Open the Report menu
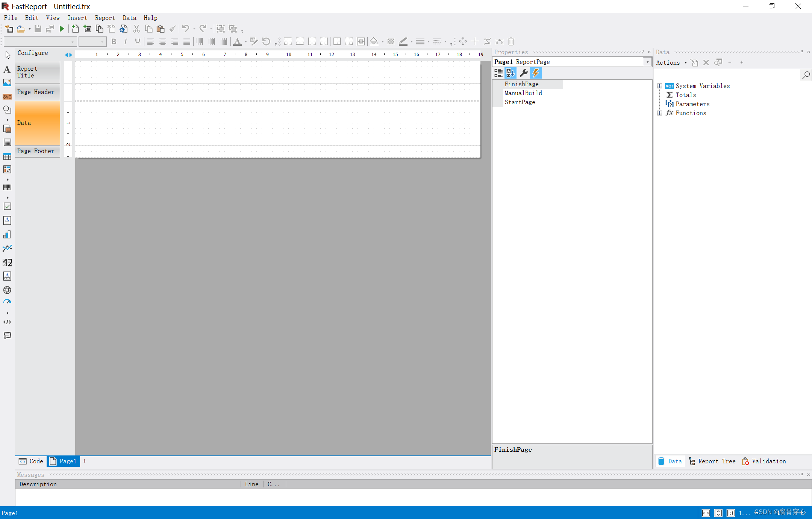812x519 pixels. 105,18
